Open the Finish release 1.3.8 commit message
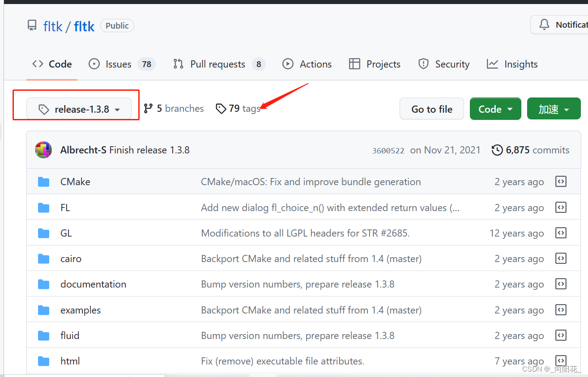The image size is (588, 377). 149,150
